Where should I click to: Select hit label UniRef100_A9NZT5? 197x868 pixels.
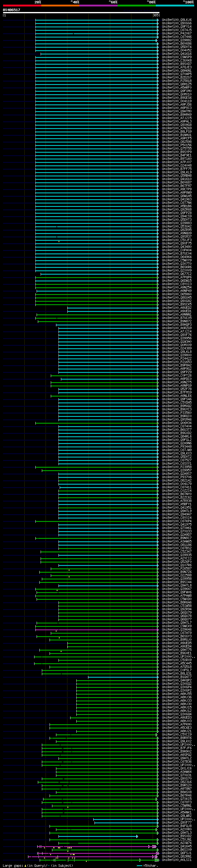click(177, 382)
